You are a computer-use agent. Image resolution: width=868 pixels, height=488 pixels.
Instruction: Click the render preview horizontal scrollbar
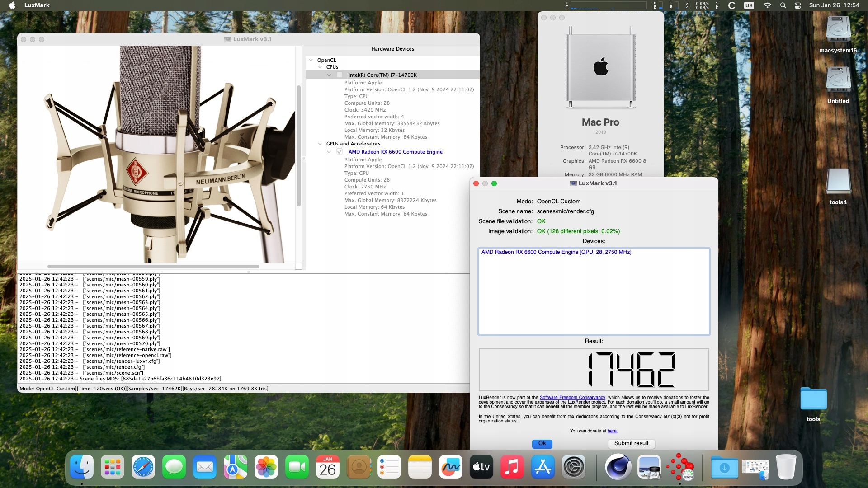[x=153, y=267]
